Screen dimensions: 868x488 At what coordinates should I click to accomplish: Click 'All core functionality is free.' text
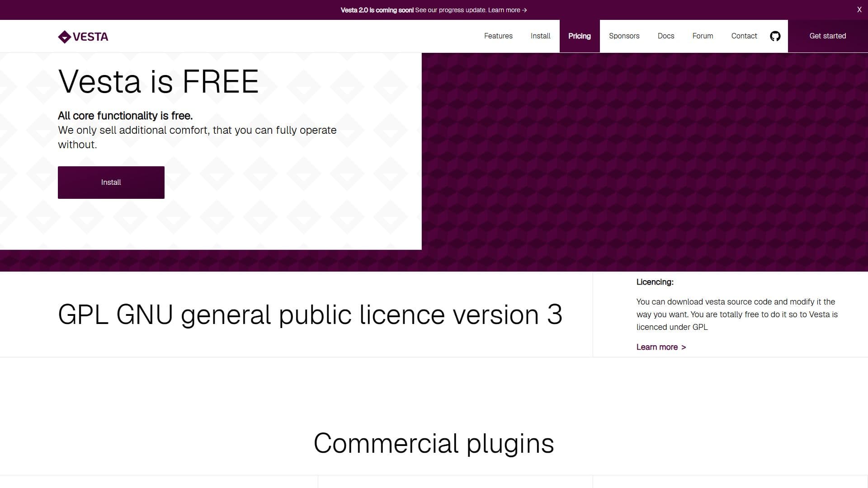125,116
